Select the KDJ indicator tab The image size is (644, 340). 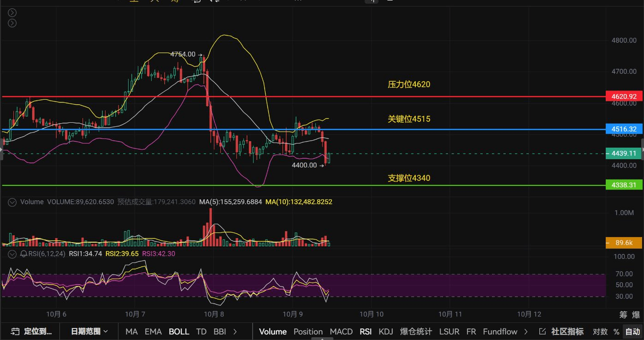pos(385,331)
